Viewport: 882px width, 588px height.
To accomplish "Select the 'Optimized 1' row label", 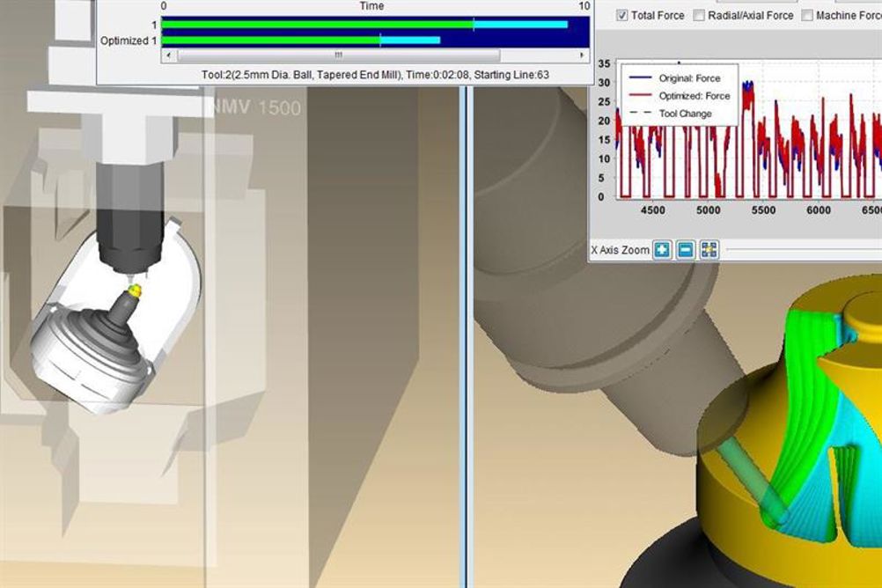I will (129, 40).
